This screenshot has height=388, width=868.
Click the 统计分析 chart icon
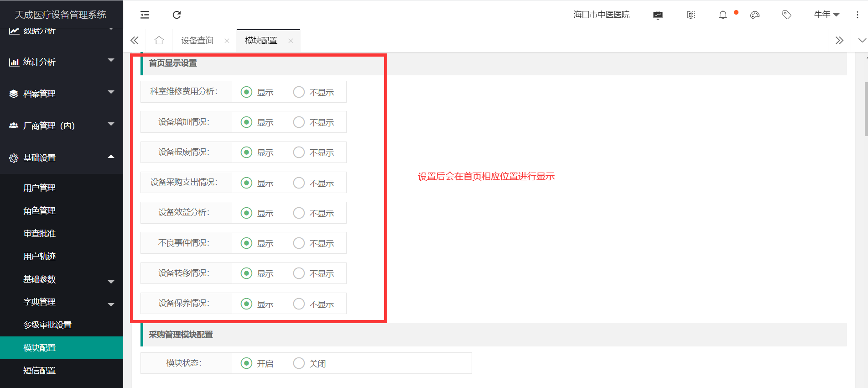(14, 62)
